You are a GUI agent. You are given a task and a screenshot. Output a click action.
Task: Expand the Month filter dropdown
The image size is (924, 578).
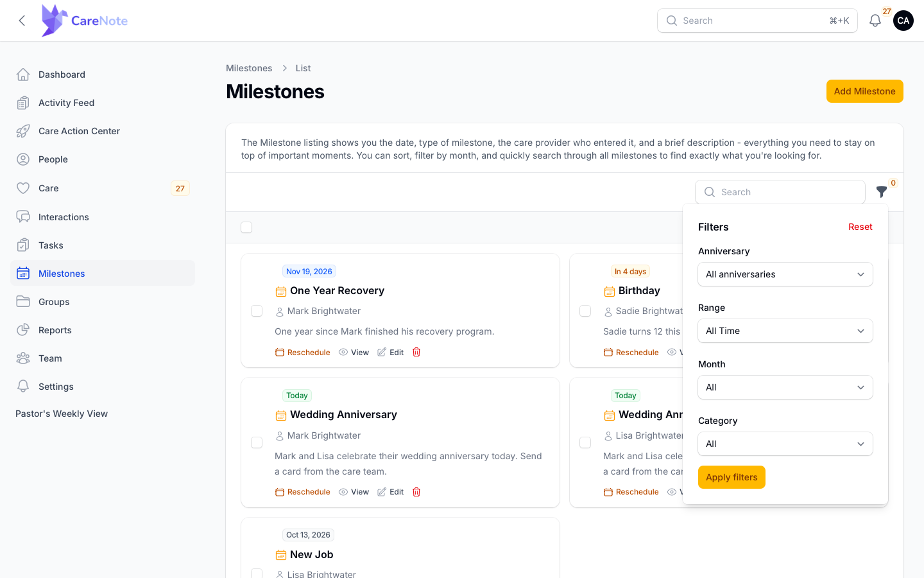point(785,387)
